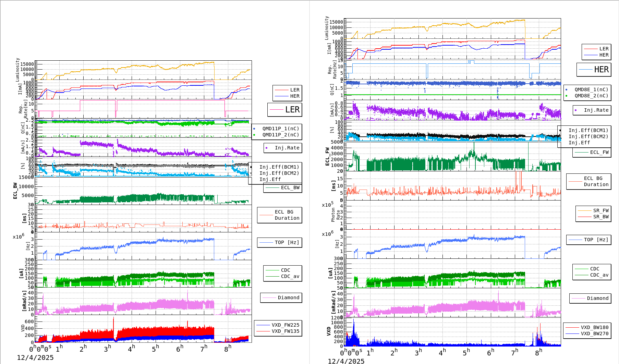Click the blue HER line icon in legend
This screenshot has width=619, height=364.
pyautogui.click(x=281, y=96)
